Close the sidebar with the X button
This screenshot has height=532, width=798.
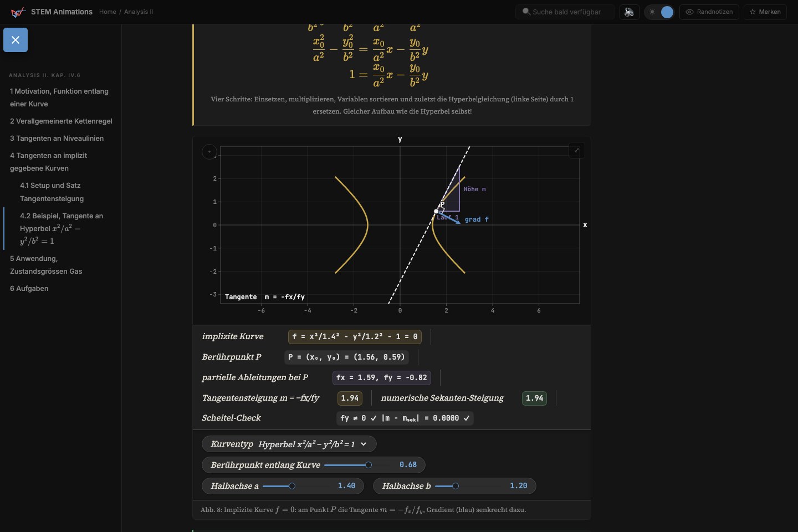(x=16, y=40)
